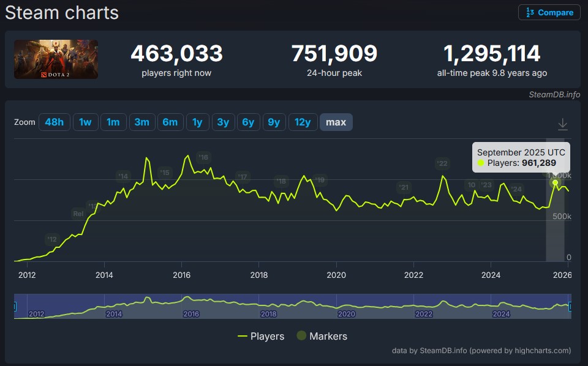The height and width of the screenshot is (366, 588).
Task: Click the left navigator range handle
Action: coord(15,307)
